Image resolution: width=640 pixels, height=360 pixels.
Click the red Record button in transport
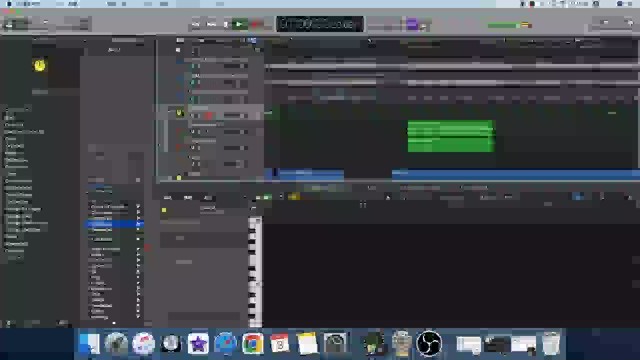tap(256, 24)
